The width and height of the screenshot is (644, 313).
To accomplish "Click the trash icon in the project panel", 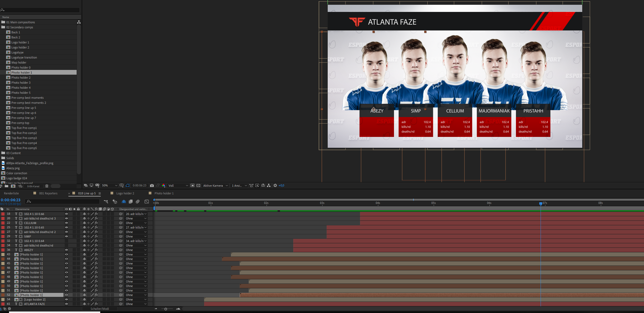I will (x=47, y=186).
